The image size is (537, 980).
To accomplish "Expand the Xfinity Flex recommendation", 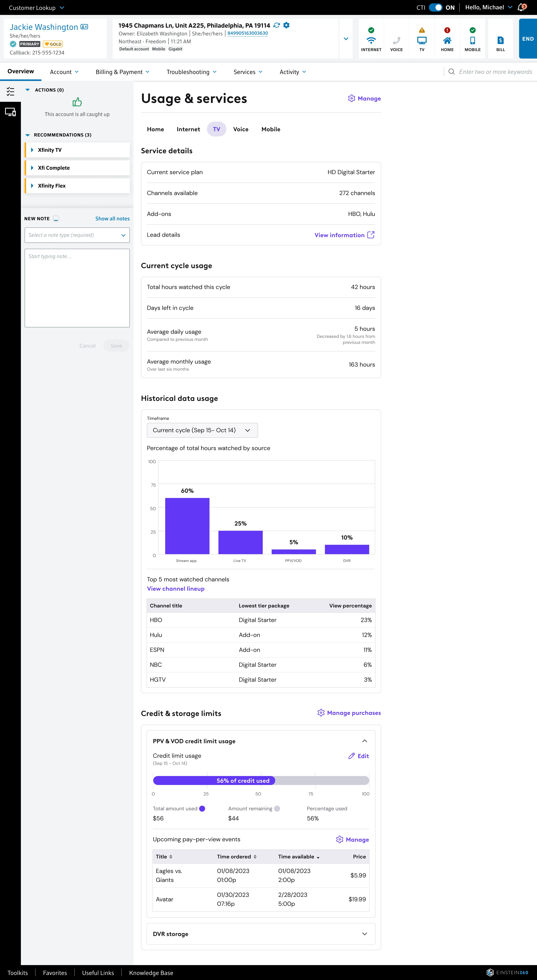I will [78, 186].
